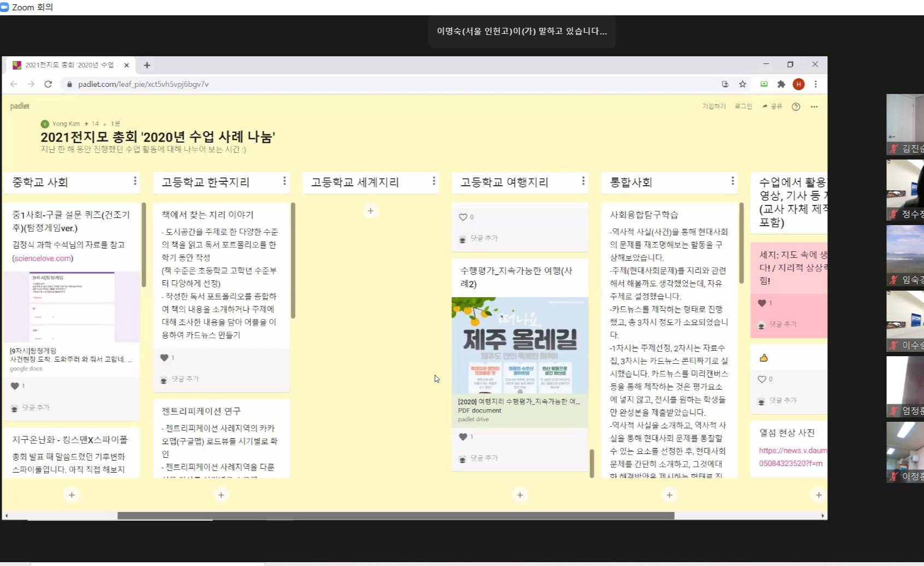Open the browser profile avatar H

coord(798,84)
